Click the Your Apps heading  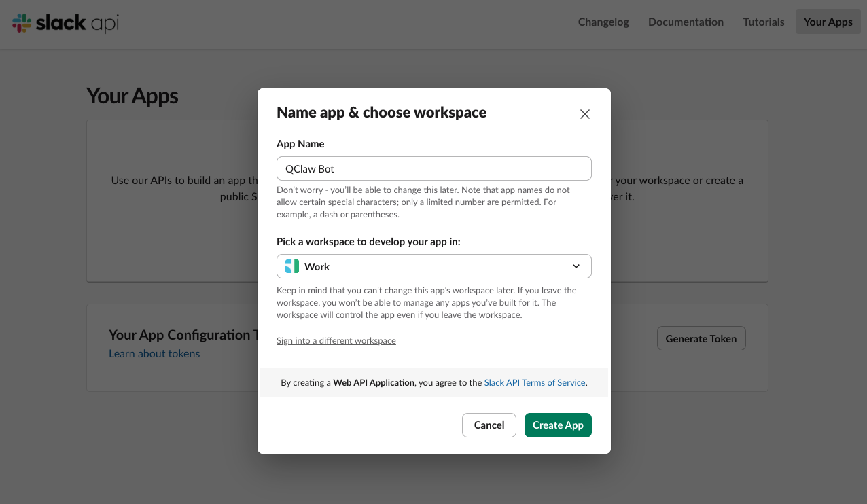tap(132, 96)
